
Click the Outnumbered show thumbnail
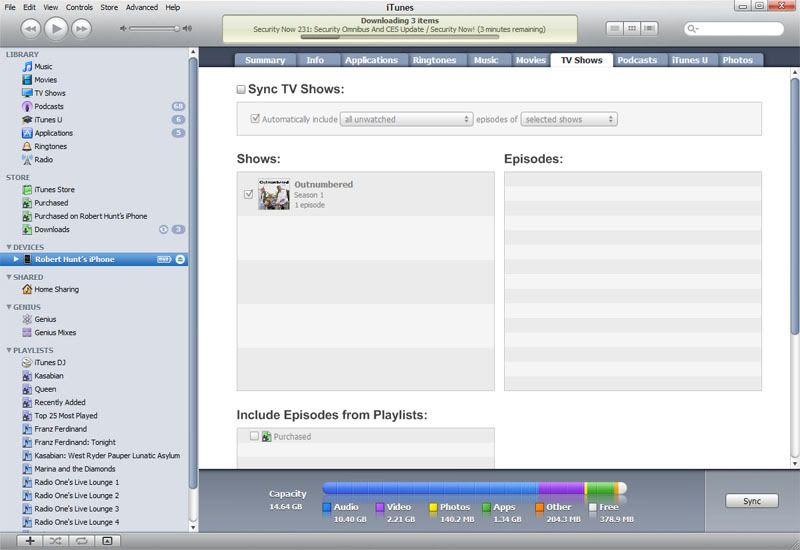(274, 194)
